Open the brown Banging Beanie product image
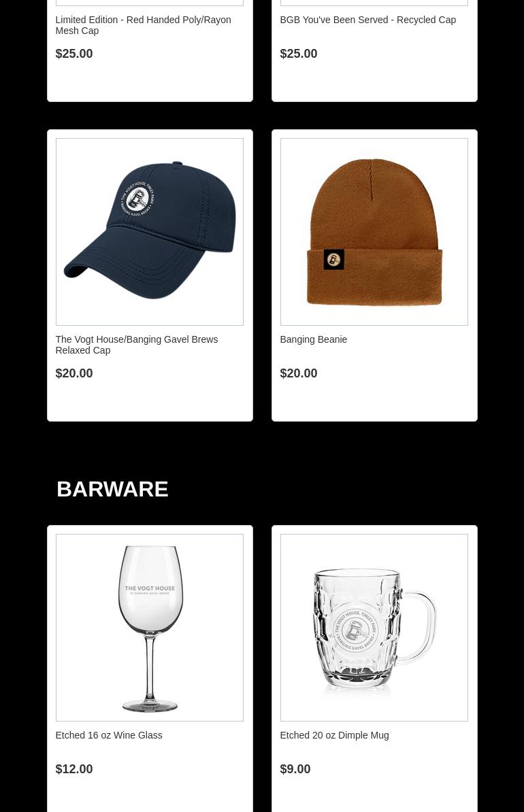 click(374, 231)
